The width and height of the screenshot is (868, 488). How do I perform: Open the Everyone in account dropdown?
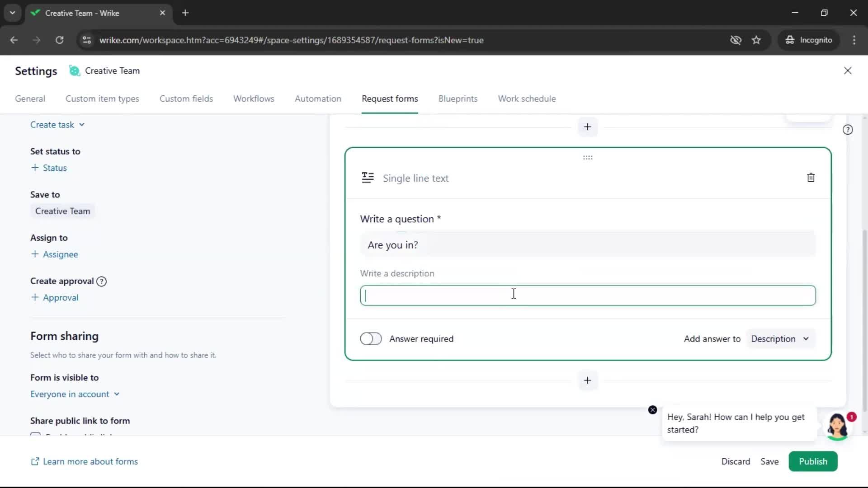coord(75,394)
